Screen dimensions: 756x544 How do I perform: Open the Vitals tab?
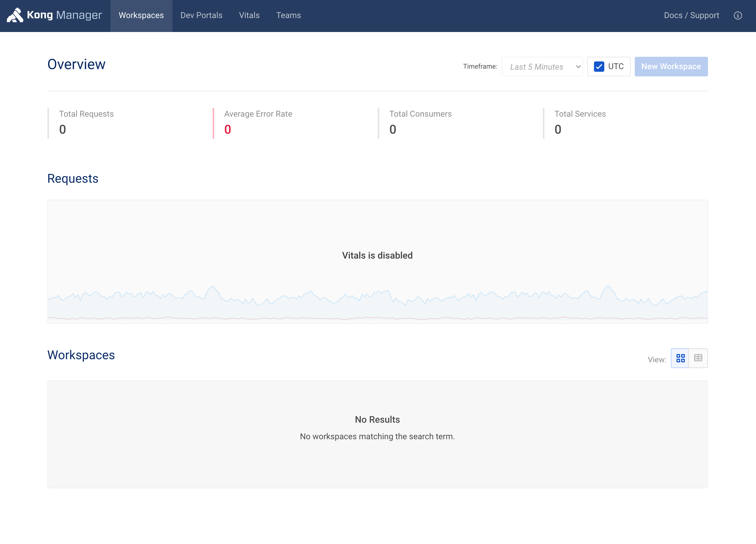pos(249,16)
